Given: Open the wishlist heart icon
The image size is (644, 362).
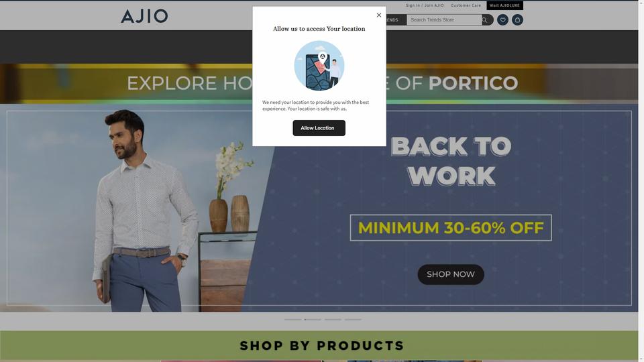Looking at the screenshot, I should (x=502, y=19).
